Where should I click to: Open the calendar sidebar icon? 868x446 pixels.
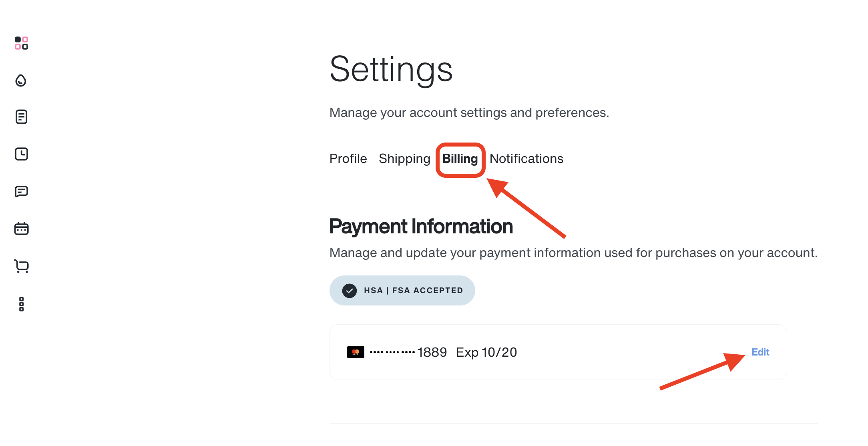(x=21, y=228)
